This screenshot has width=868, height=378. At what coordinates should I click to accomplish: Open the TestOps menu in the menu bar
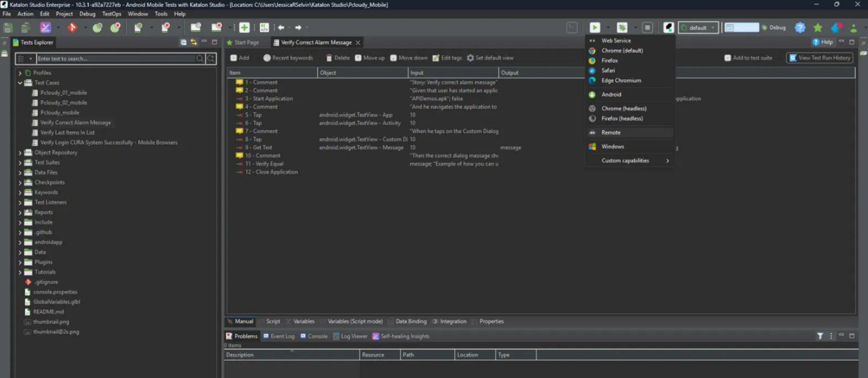(111, 14)
